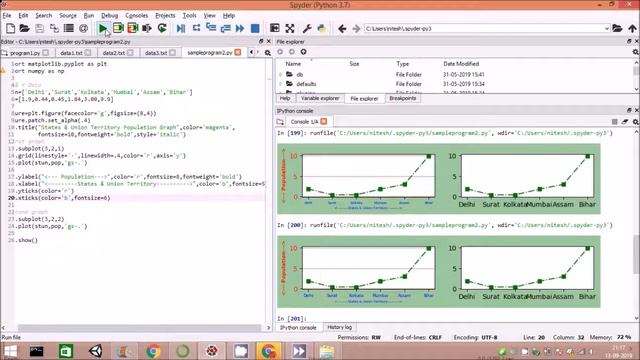
Task: Sort files by Date Modified column
Action: [x=461, y=64]
